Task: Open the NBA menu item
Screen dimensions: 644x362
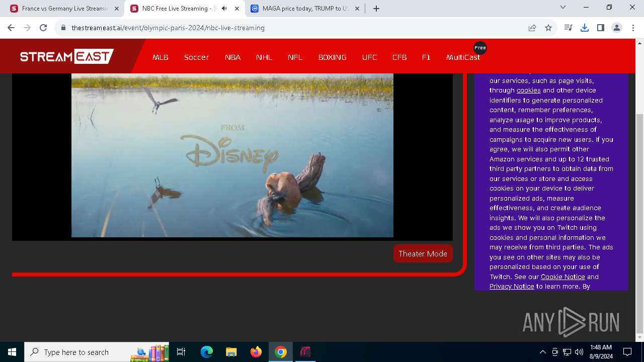Action: (x=232, y=57)
